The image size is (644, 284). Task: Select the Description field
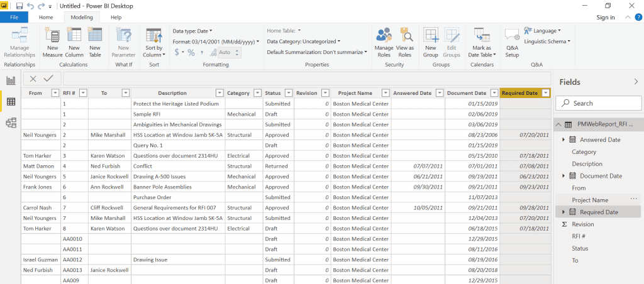(587, 164)
